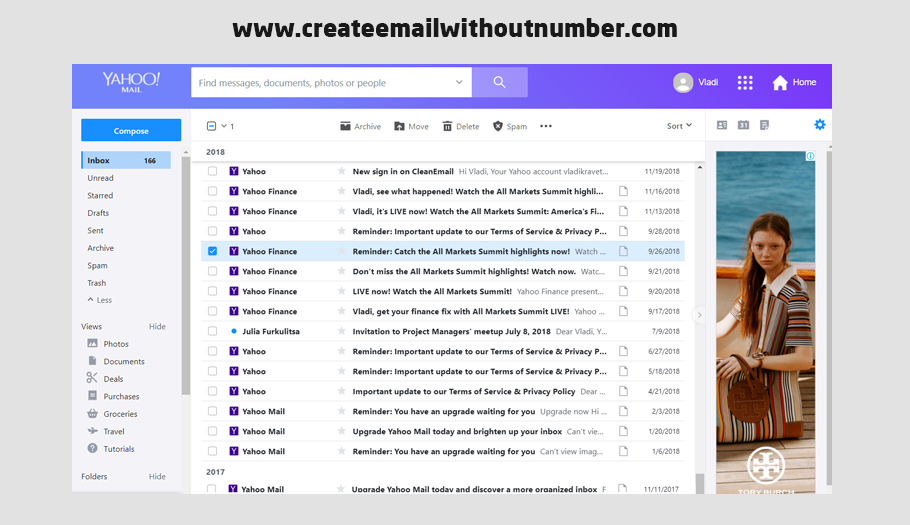The height and width of the screenshot is (525, 910).
Task: Star the New sign in on CleanEmail message
Action: (342, 171)
